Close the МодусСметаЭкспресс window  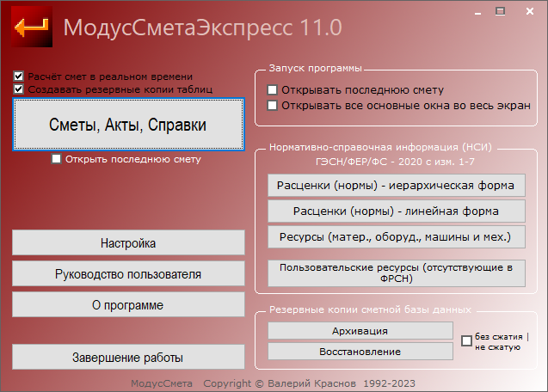click(x=530, y=11)
